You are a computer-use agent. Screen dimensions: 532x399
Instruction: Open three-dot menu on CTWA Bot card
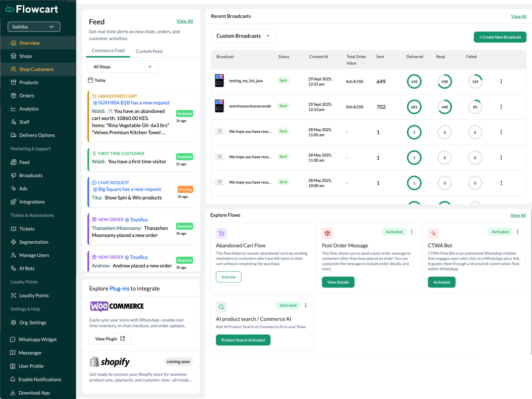pyautogui.click(x=517, y=232)
